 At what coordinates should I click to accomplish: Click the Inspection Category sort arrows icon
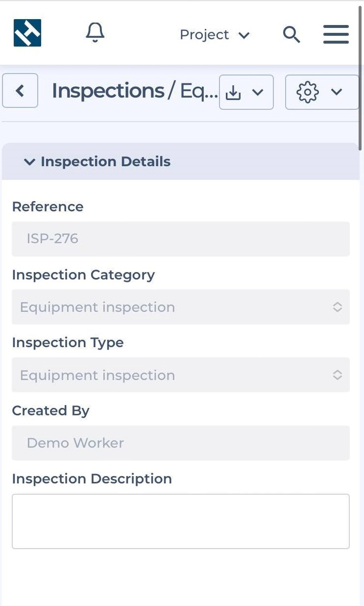click(338, 307)
